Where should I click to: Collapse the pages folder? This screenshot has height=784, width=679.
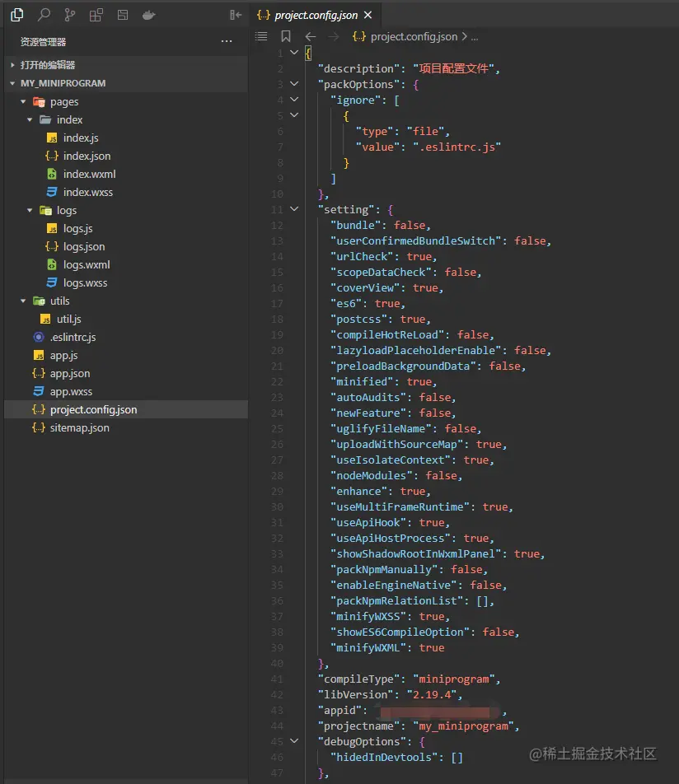[x=23, y=102]
